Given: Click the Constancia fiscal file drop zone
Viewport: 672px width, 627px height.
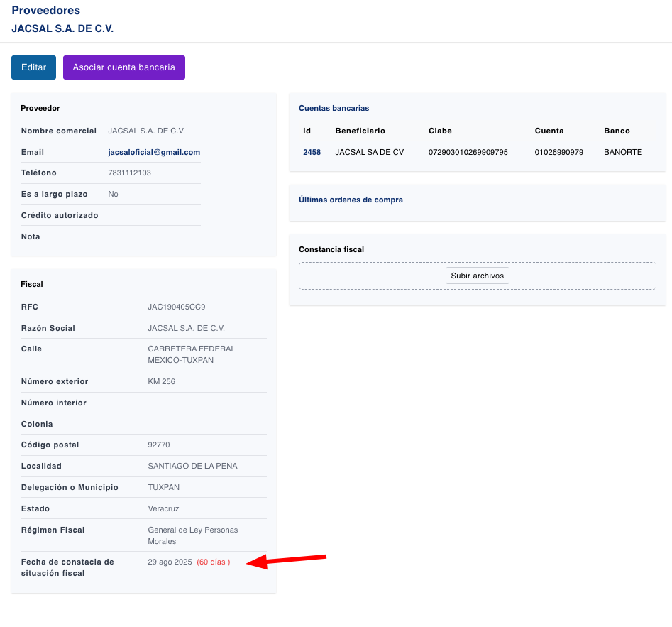Looking at the screenshot, I should (x=369, y=276).
